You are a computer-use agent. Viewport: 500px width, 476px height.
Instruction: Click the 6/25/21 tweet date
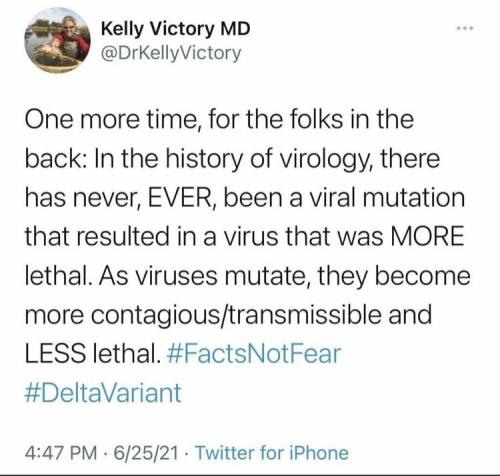pos(146,453)
